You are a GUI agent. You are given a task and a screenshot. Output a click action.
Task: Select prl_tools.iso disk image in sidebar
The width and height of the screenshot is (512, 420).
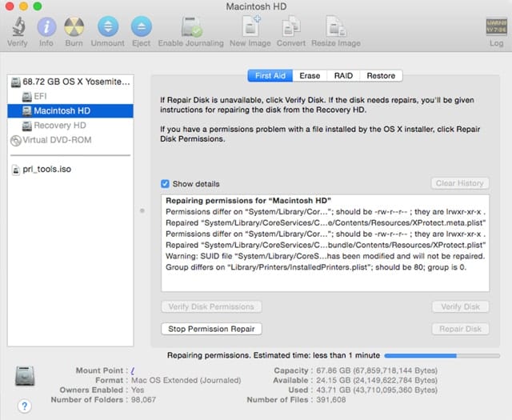(47, 170)
